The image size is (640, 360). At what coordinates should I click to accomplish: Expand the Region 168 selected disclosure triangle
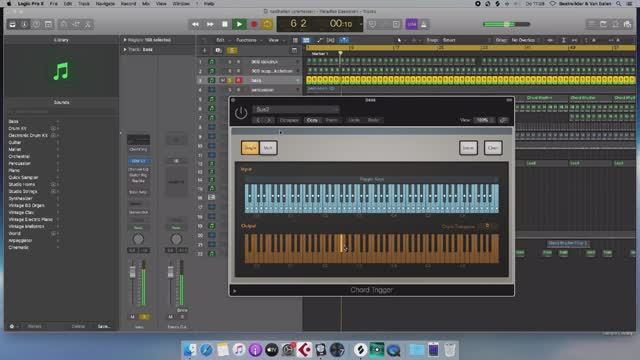click(x=125, y=40)
